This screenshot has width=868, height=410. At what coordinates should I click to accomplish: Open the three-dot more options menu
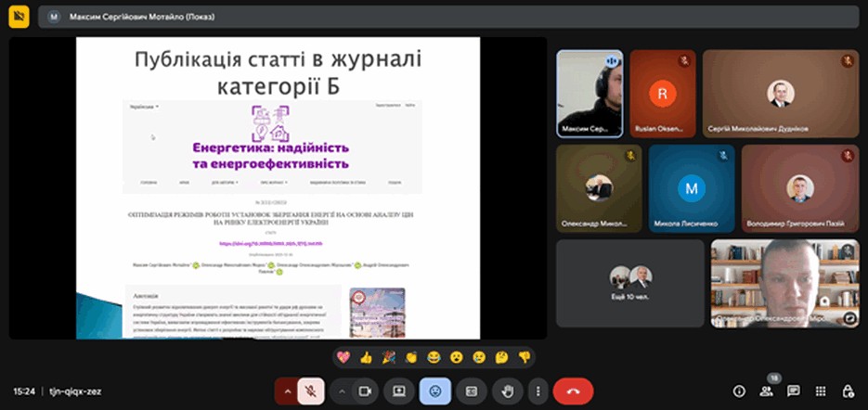click(x=538, y=391)
